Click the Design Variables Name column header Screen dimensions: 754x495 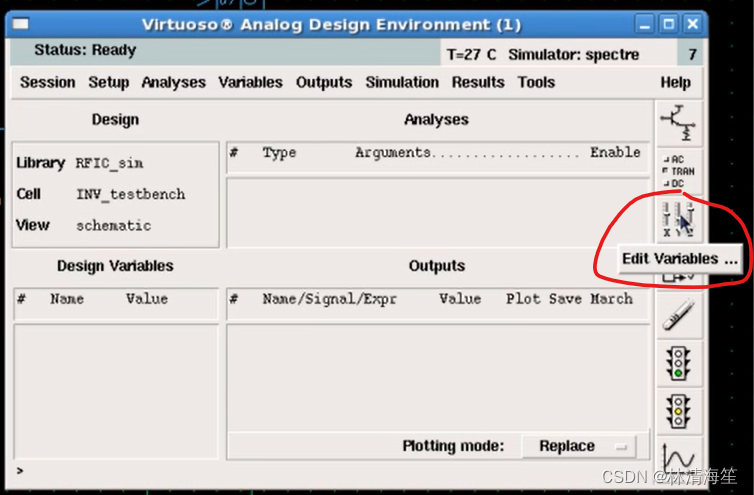67,299
